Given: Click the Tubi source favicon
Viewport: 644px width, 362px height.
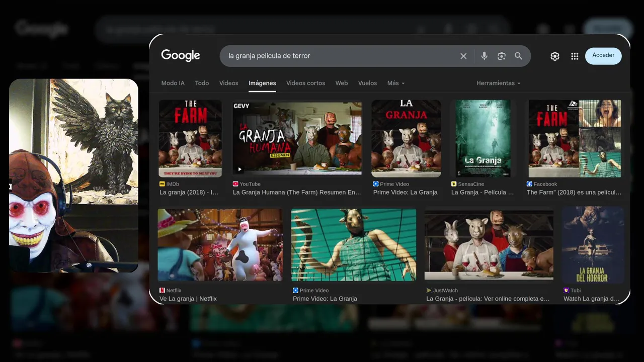Looking at the screenshot, I should pos(566,290).
